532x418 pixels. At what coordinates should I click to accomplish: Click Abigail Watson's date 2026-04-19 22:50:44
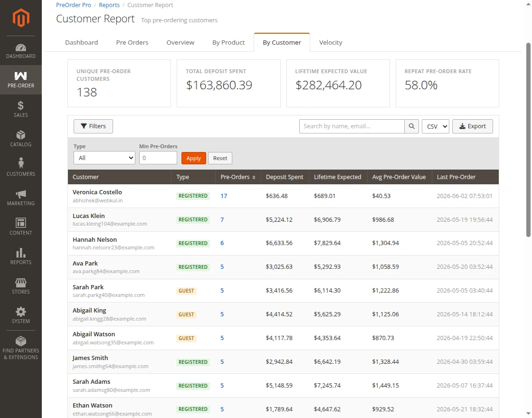(465, 338)
